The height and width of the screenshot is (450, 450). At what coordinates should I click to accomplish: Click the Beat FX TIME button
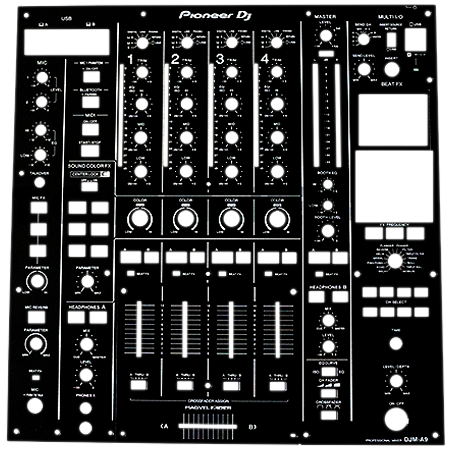tap(396, 343)
